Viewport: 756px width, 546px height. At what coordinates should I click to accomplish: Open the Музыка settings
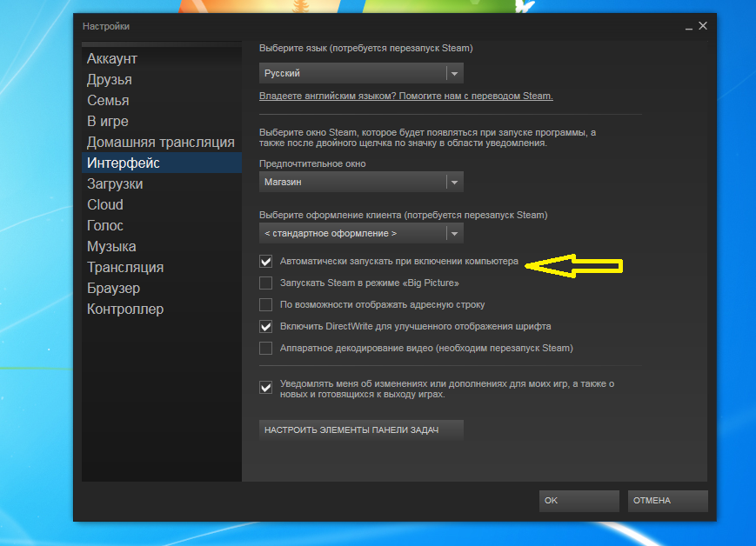click(162, 246)
